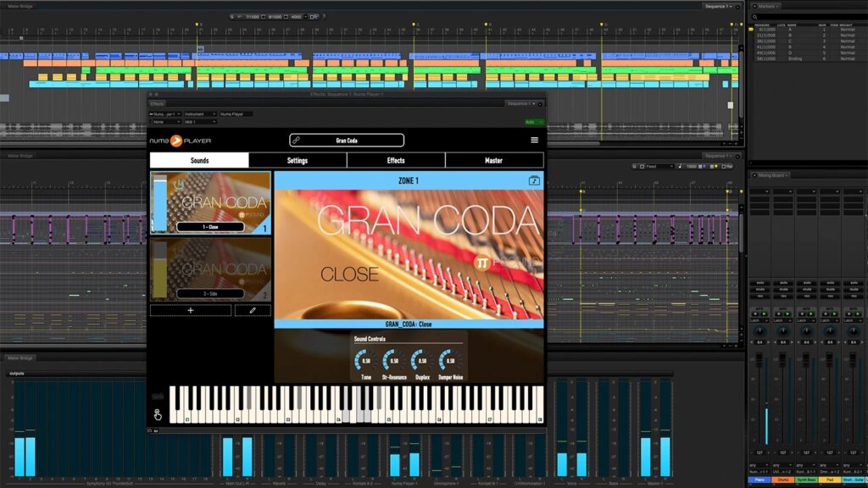868x488 pixels.
Task: Click the Damper Noise knob
Action: point(450,361)
